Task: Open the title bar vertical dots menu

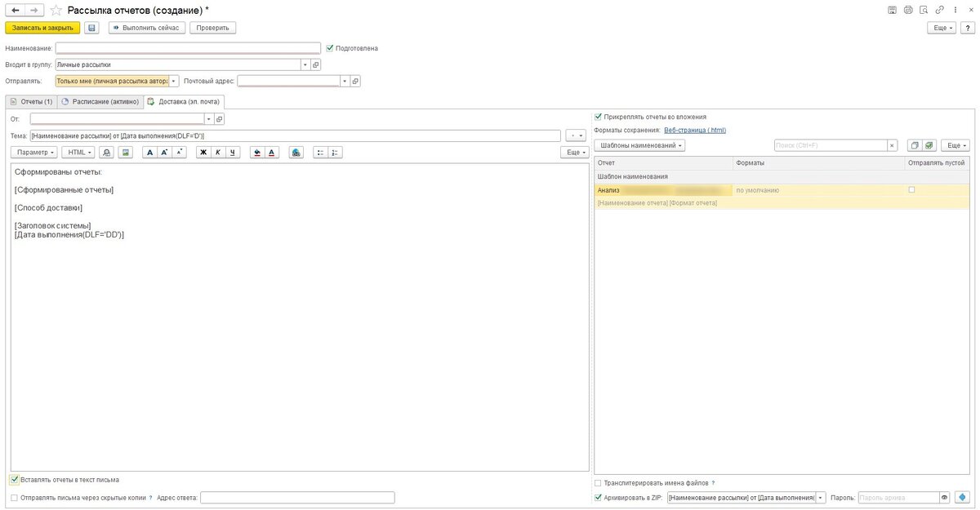Action: (955, 10)
